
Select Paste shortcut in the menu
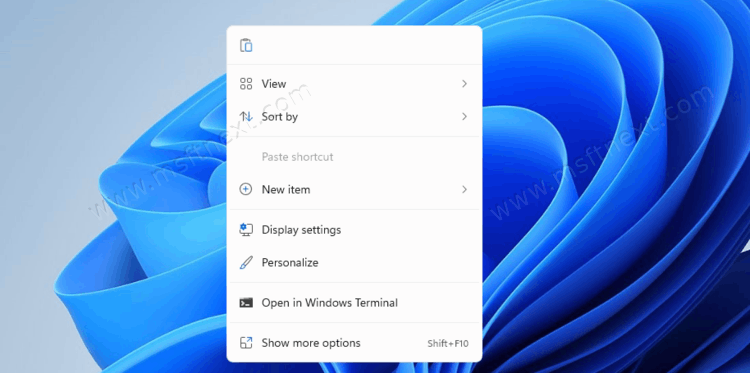point(354,157)
